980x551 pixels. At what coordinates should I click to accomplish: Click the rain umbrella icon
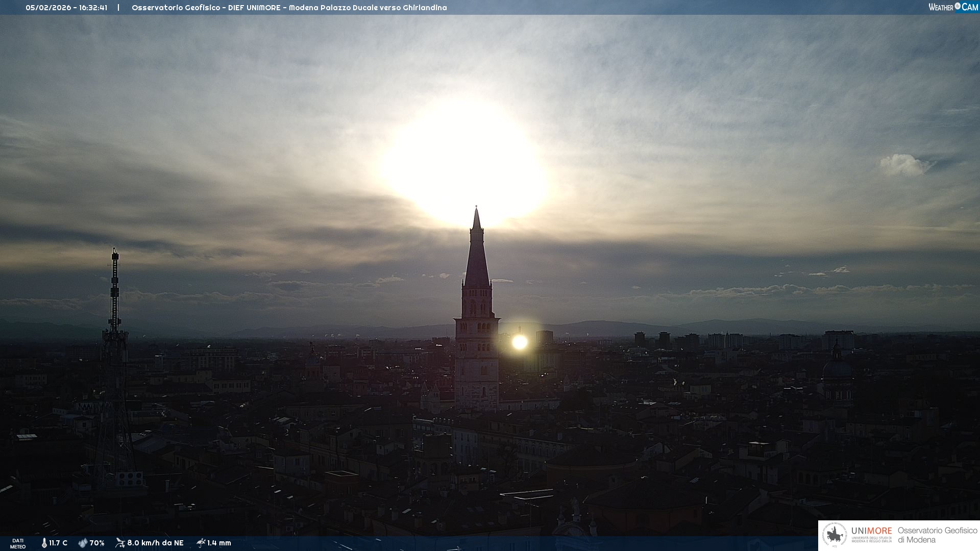[x=201, y=543]
